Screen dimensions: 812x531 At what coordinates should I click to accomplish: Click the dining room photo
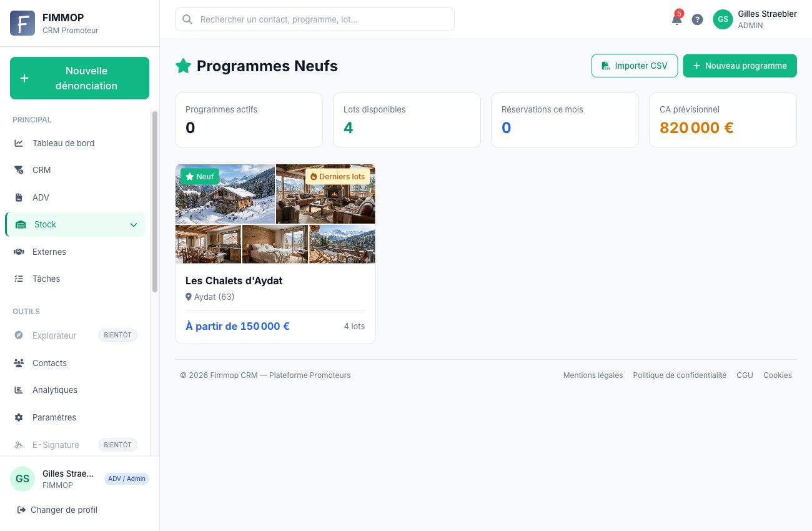pyautogui.click(x=208, y=244)
